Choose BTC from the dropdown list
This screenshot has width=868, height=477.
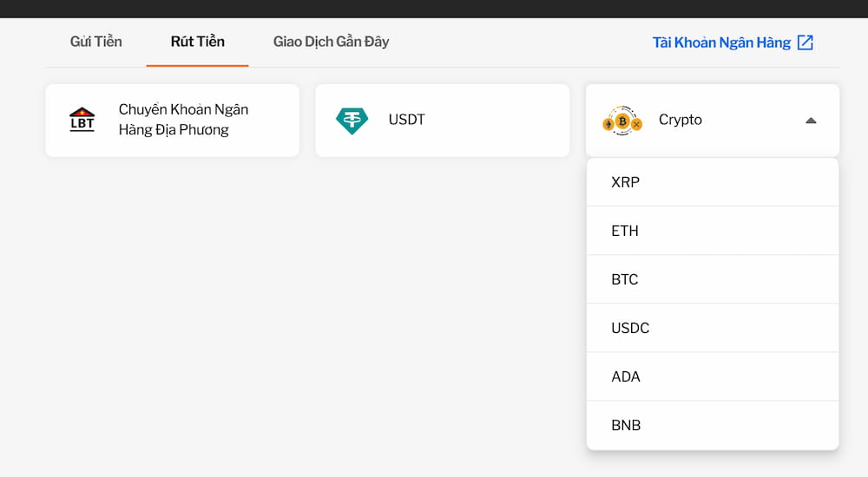(625, 279)
